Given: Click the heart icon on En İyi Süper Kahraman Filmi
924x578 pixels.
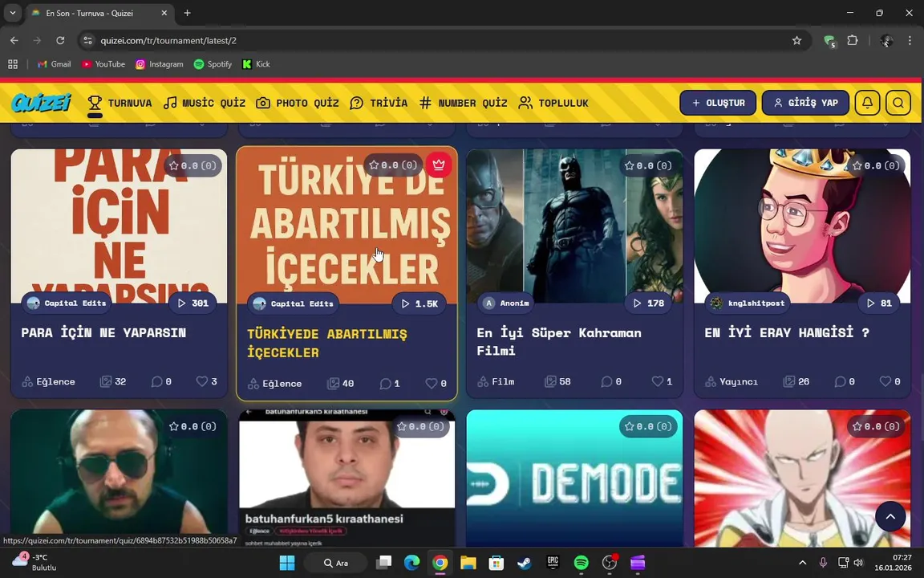Looking at the screenshot, I should click(x=657, y=381).
